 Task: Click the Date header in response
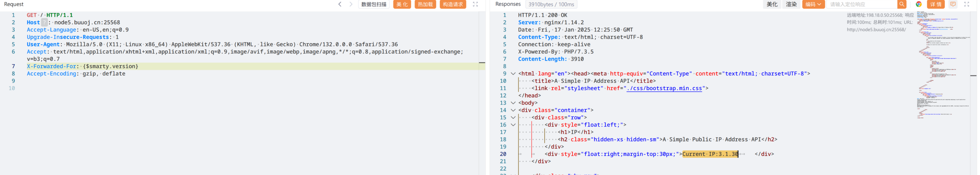coord(576,30)
